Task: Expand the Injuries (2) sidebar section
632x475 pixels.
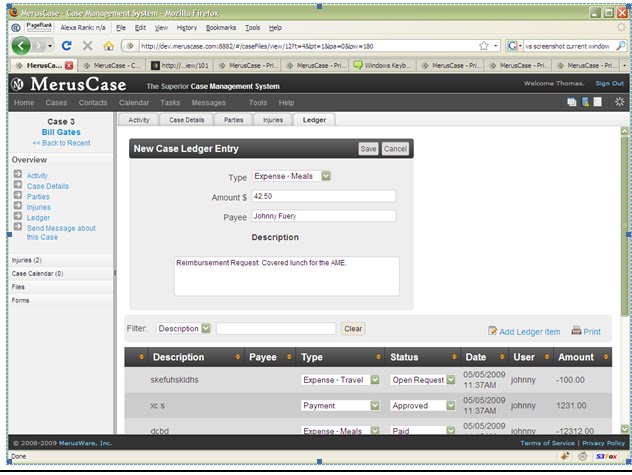Action: pyautogui.click(x=60, y=260)
